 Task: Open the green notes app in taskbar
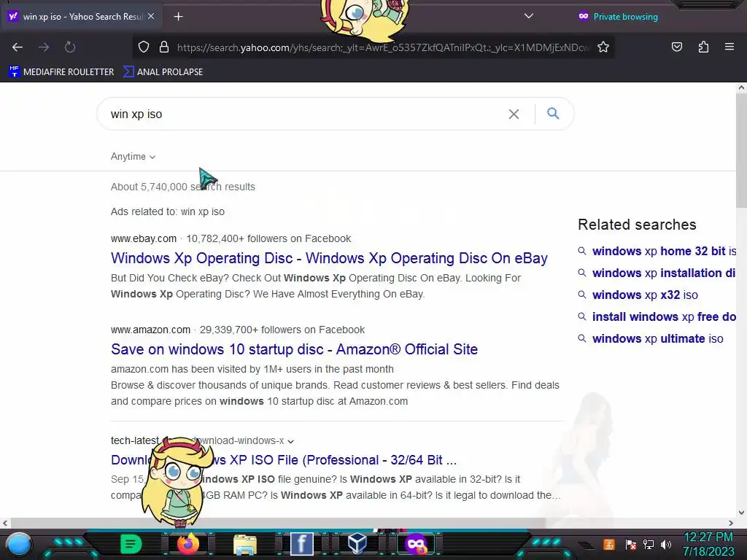131,544
